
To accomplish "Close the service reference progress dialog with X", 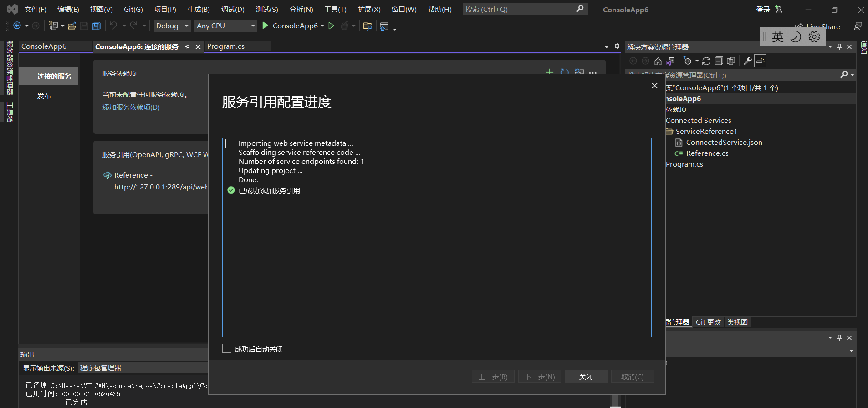I will [654, 86].
